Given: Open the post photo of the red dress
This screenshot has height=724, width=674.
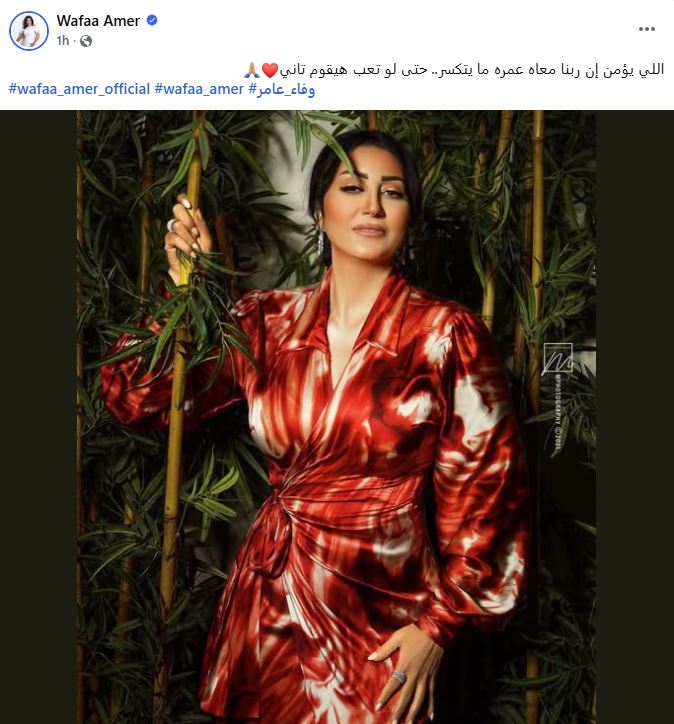Looking at the screenshot, I should click(336, 417).
